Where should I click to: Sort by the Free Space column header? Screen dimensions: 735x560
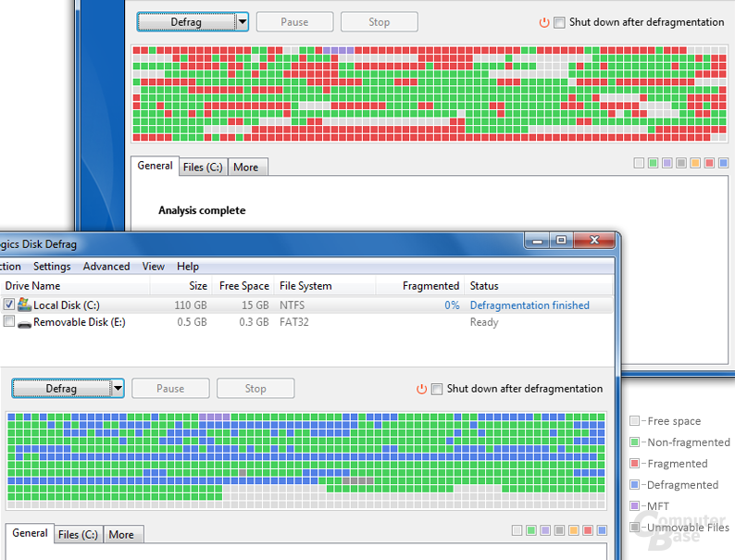tap(243, 286)
